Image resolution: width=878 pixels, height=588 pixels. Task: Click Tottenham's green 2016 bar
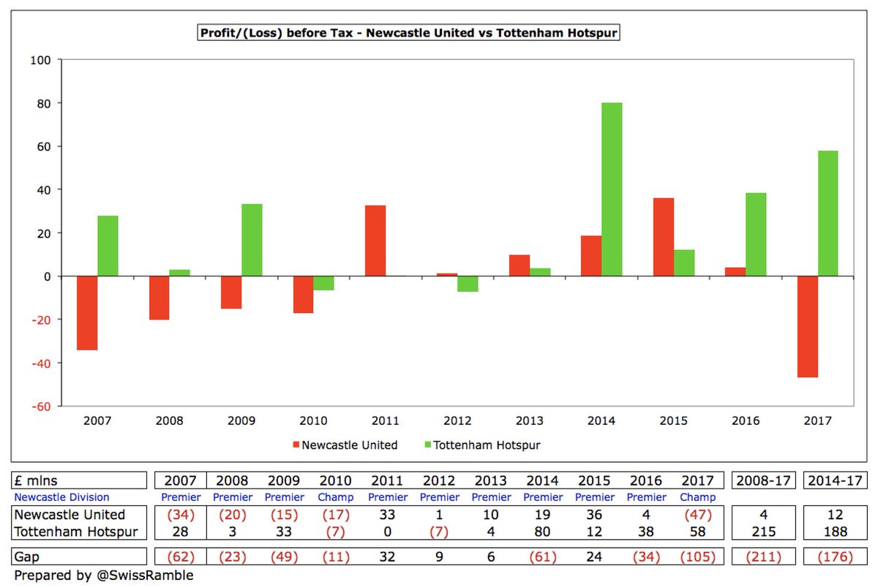coord(756,235)
